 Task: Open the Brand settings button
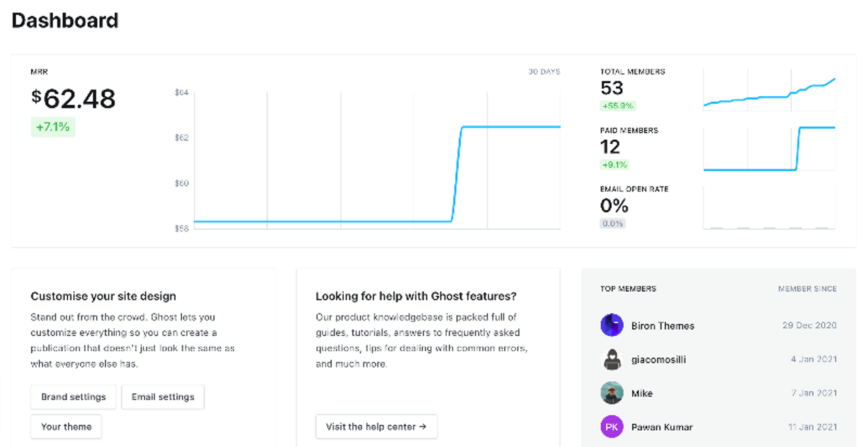click(73, 397)
